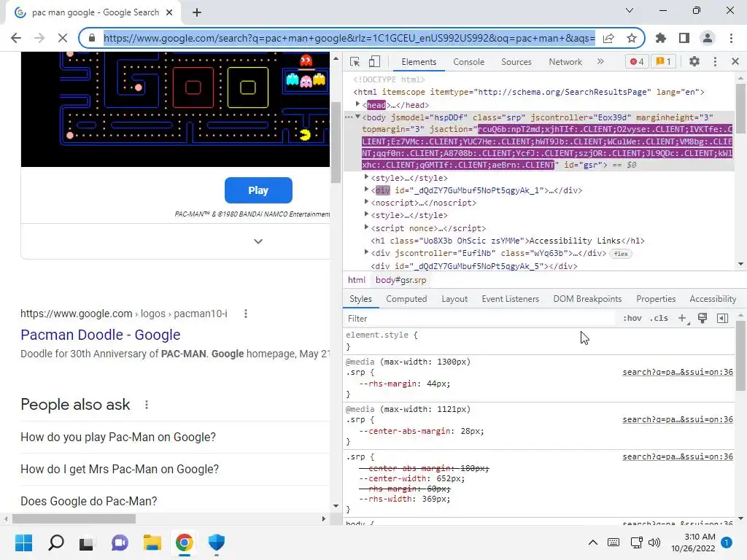Toggle Chrome side panel icon

click(684, 38)
